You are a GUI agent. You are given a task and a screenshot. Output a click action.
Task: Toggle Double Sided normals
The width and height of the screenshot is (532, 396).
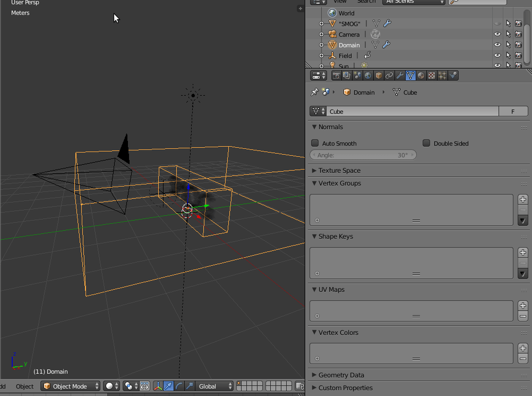(x=426, y=143)
